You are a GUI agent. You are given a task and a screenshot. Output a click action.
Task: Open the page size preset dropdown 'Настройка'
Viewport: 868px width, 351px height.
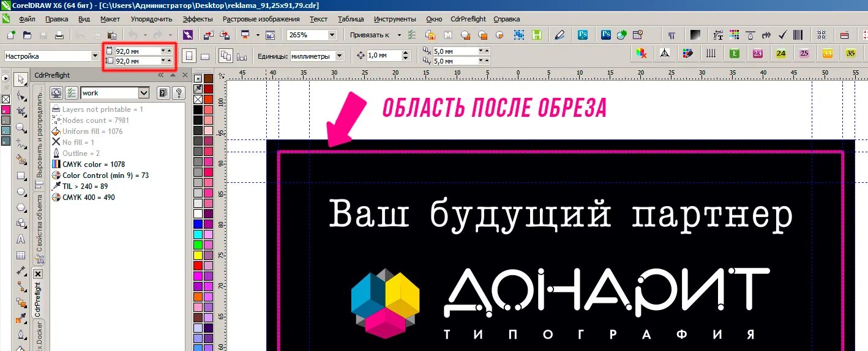coord(95,56)
